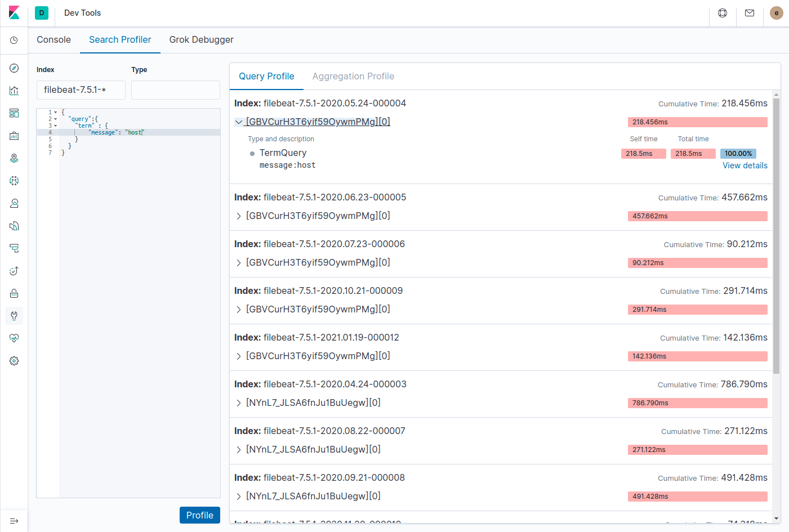Open the Aggregation Profile tab
789x532 pixels.
click(x=353, y=76)
